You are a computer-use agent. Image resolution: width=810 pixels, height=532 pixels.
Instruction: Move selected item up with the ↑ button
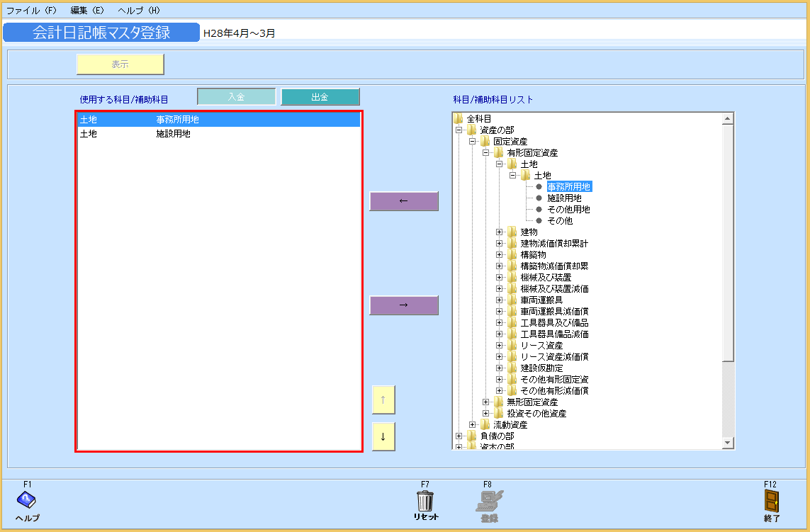coord(383,399)
